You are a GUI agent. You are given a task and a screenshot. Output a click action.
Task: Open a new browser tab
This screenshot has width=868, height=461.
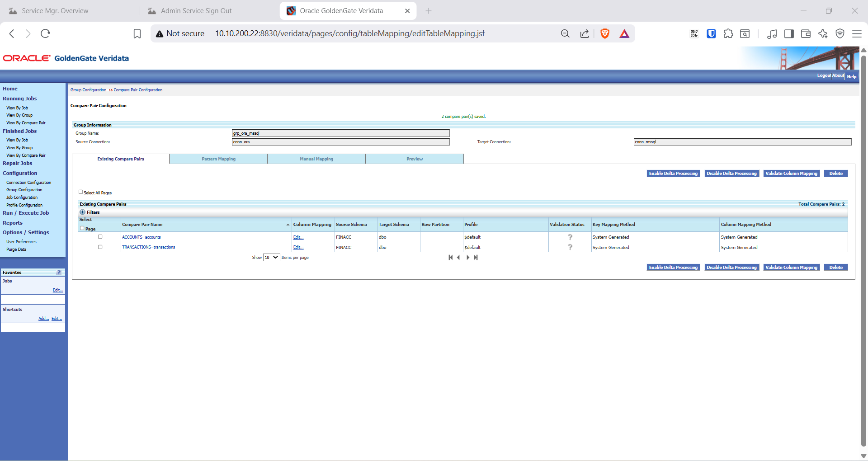[x=429, y=11]
